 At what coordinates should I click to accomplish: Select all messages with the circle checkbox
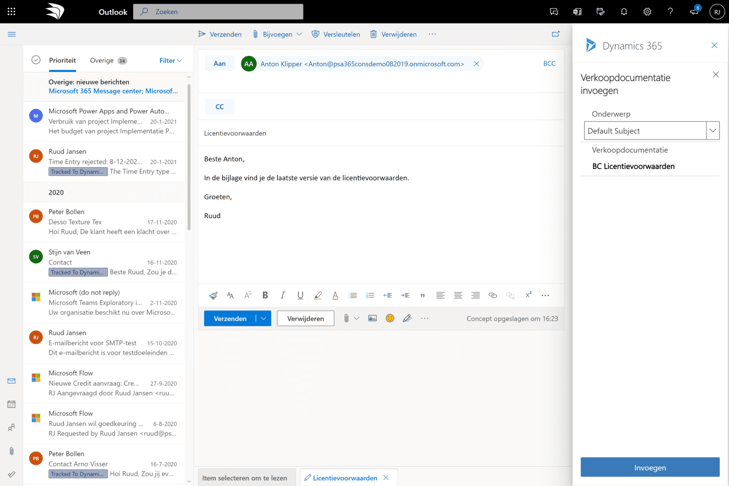pyautogui.click(x=36, y=60)
